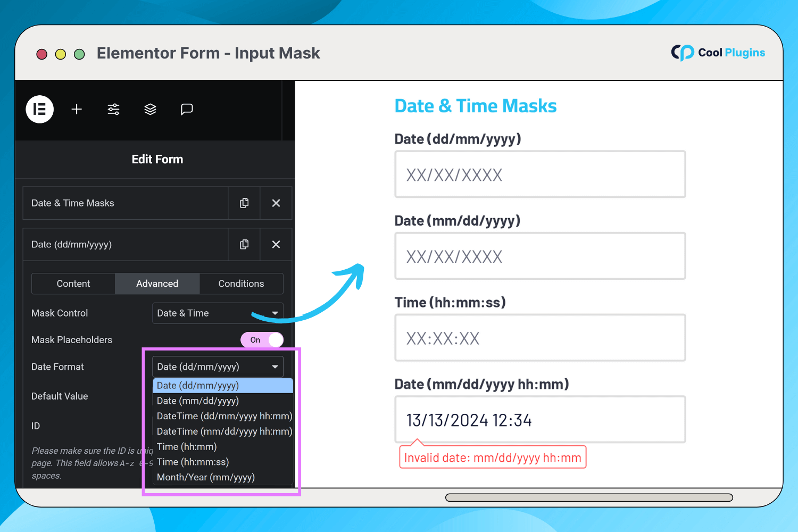Collapse the Date (dd/mm/yyyy) item row
This screenshot has width=798, height=532.
click(x=126, y=245)
